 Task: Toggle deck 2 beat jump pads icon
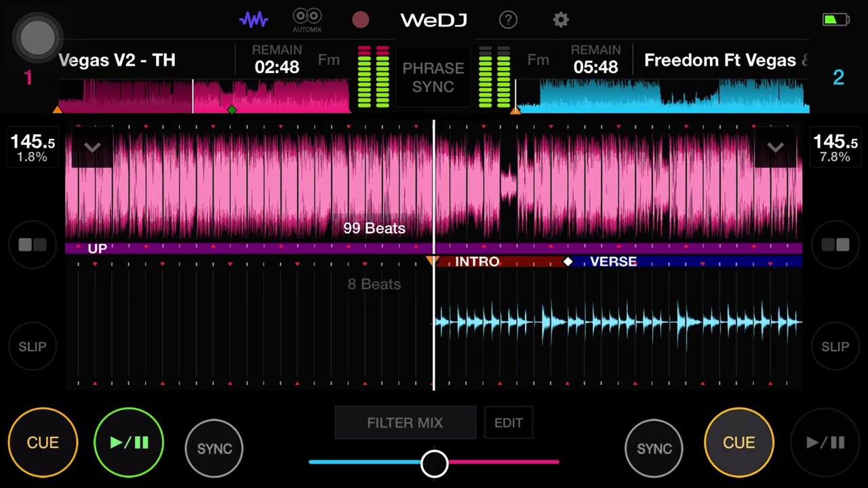pos(835,245)
